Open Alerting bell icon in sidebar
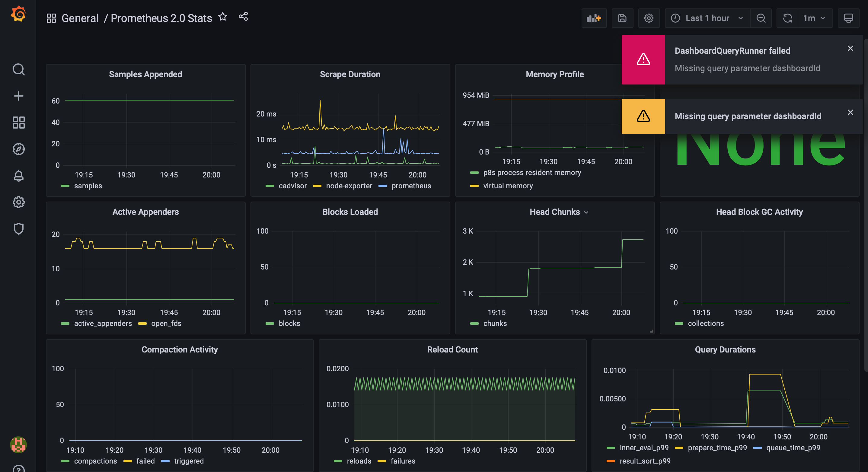Screen dimensions: 868x472 pyautogui.click(x=18, y=176)
